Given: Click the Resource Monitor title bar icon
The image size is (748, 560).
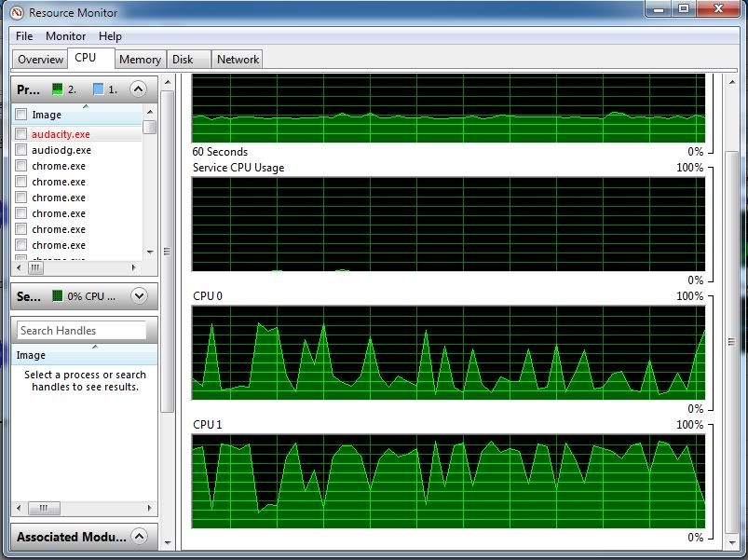Looking at the screenshot, I should [x=16, y=12].
